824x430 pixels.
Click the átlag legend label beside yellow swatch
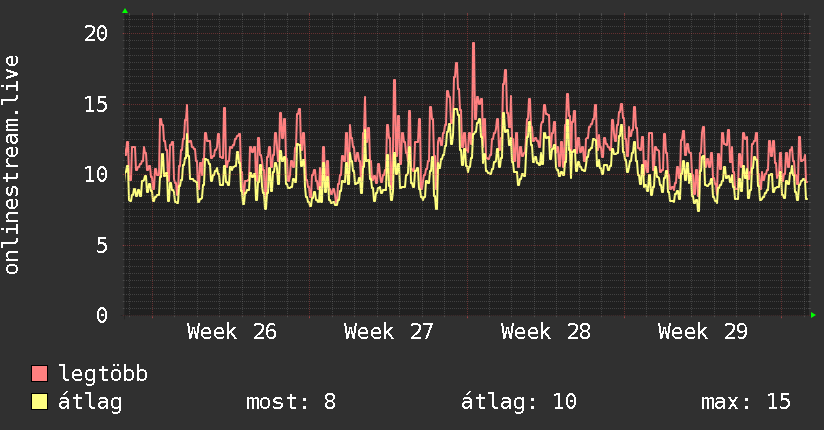[x=90, y=402]
